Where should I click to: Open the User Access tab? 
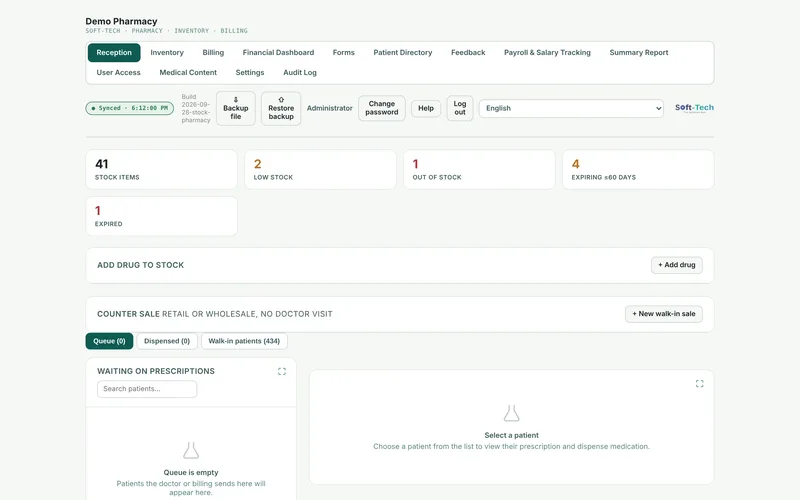tap(118, 72)
